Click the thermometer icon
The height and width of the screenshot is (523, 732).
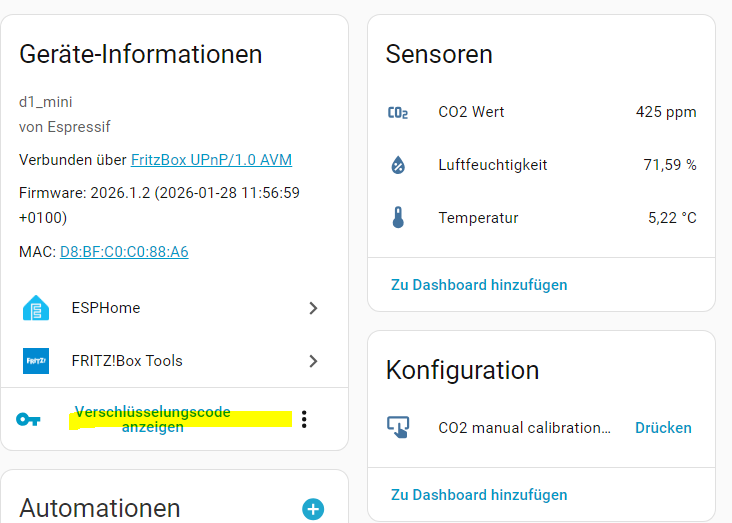pos(398,218)
